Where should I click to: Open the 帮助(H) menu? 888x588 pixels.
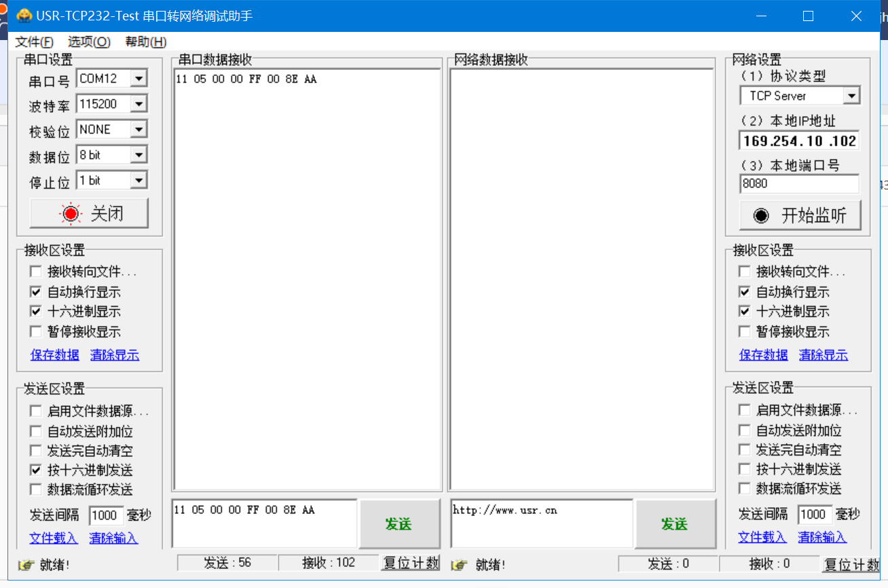[146, 42]
